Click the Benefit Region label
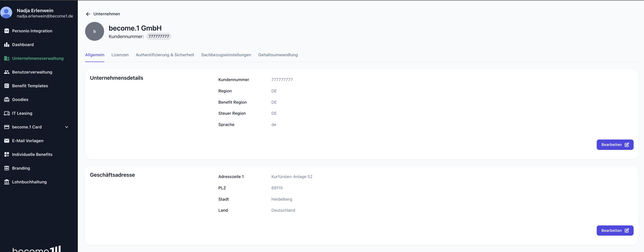Image resolution: width=644 pixels, height=252 pixels. (x=232, y=102)
